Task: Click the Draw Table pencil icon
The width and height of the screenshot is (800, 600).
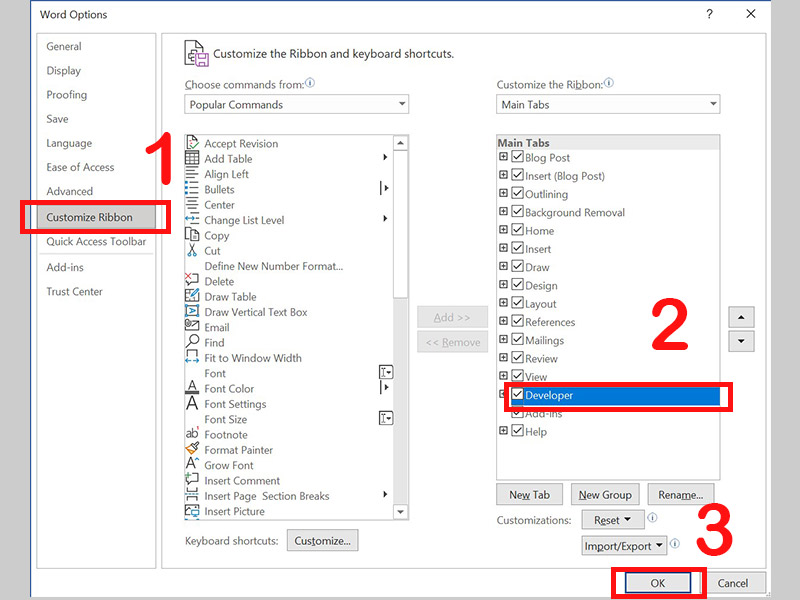Action: point(192,295)
